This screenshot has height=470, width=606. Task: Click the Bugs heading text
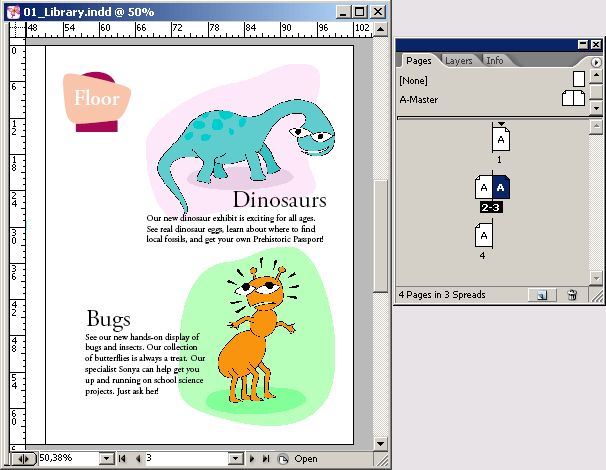tap(109, 319)
